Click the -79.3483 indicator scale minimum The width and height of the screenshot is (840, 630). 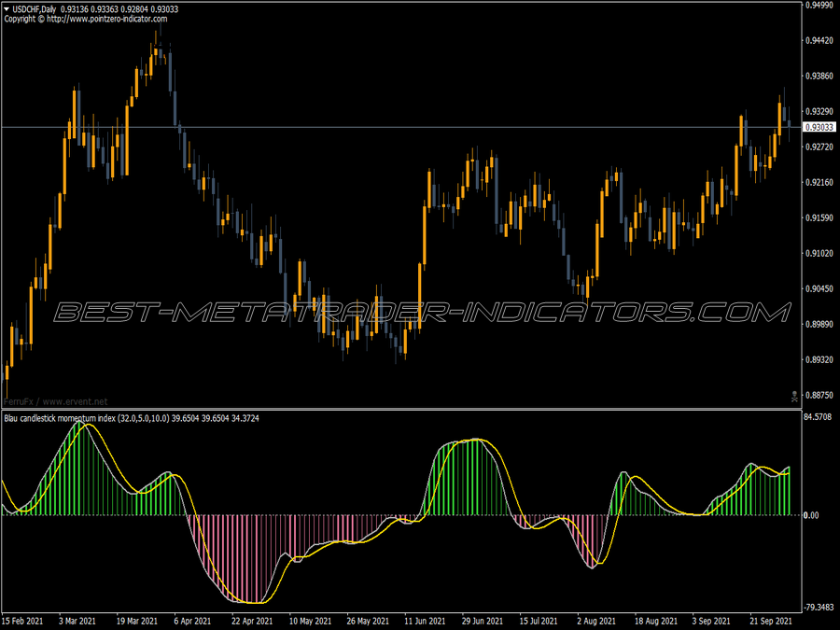[819, 608]
